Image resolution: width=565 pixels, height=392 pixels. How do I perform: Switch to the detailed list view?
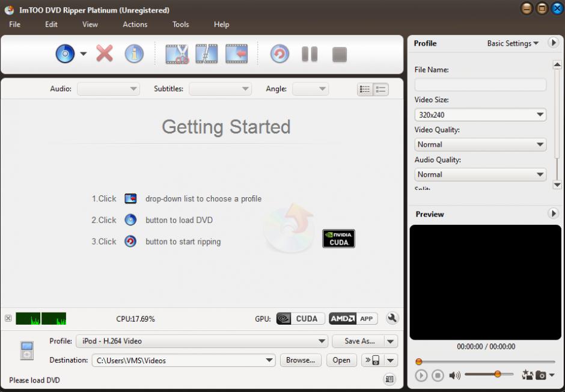pos(365,90)
